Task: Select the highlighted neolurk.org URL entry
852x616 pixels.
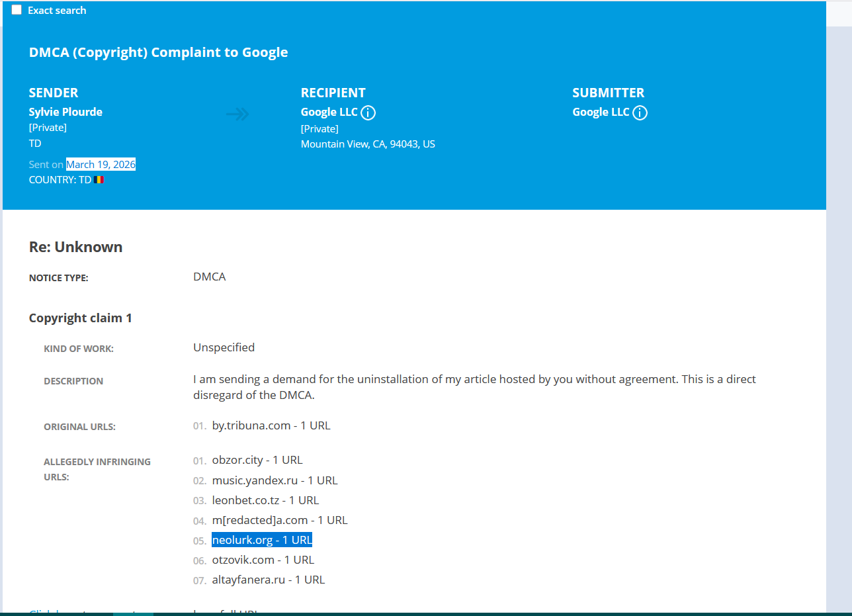Action: click(x=262, y=540)
